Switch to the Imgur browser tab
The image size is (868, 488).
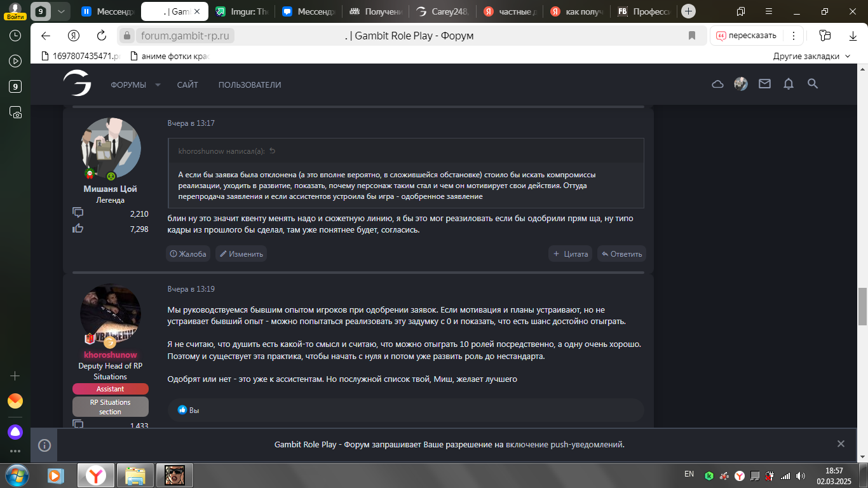point(241,11)
